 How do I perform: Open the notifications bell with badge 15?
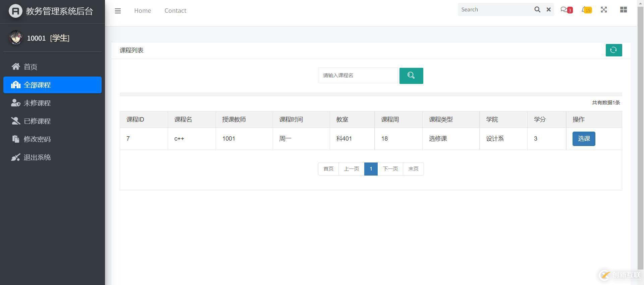click(x=586, y=10)
